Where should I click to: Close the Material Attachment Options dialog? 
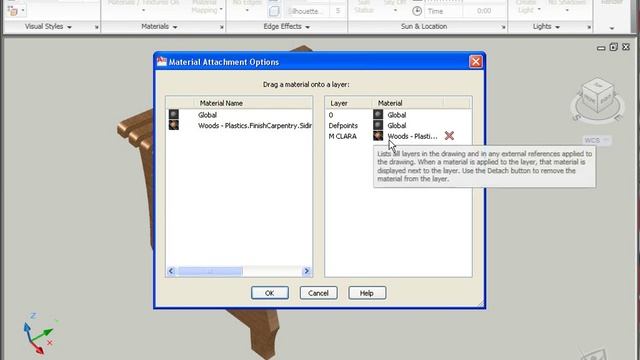(x=476, y=62)
